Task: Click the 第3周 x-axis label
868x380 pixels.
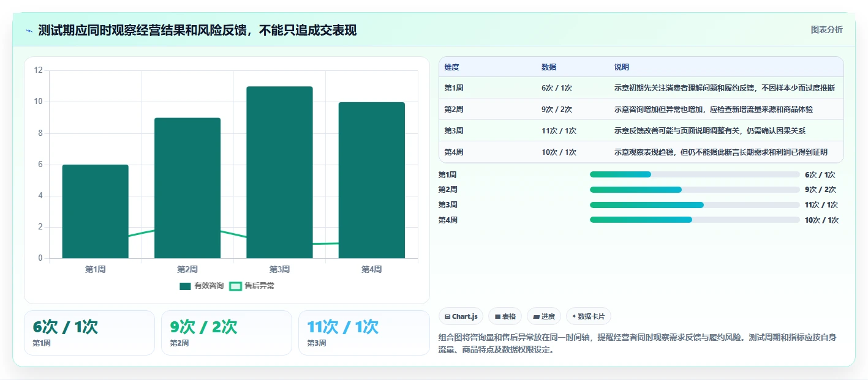Action: click(x=279, y=269)
